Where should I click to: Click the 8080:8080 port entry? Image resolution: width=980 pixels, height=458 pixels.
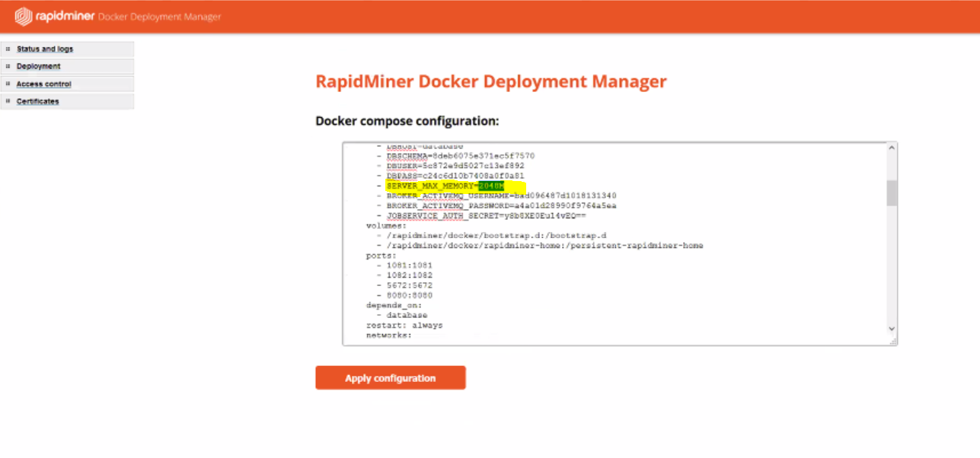(404, 295)
